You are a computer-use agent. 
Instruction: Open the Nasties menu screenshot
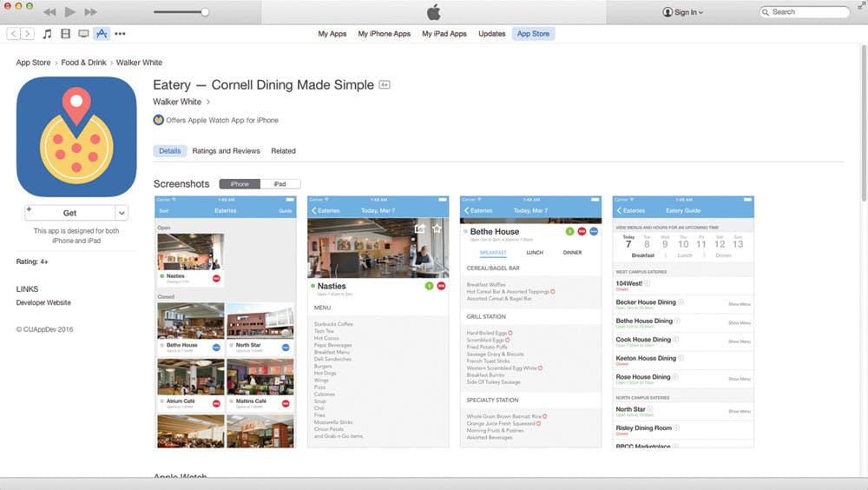click(378, 322)
